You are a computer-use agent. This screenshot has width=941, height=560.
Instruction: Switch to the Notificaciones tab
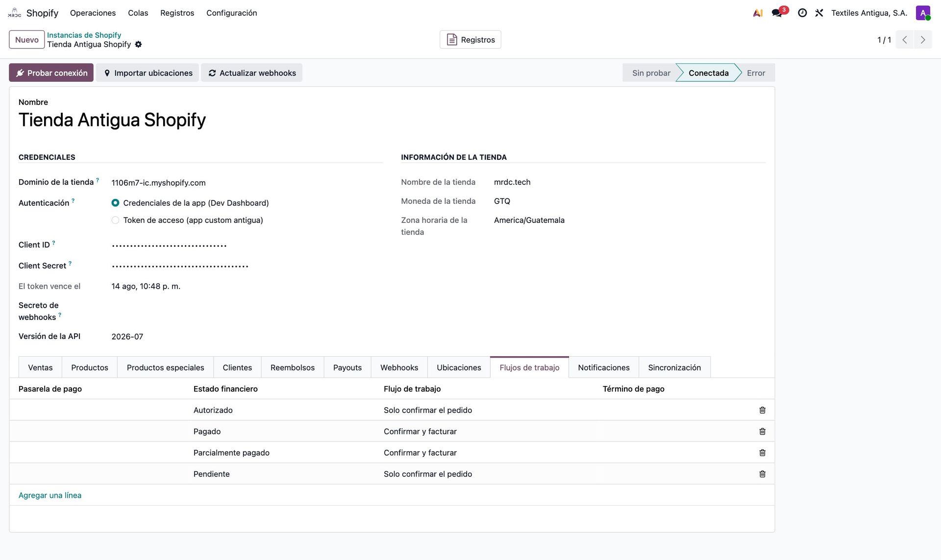603,367
